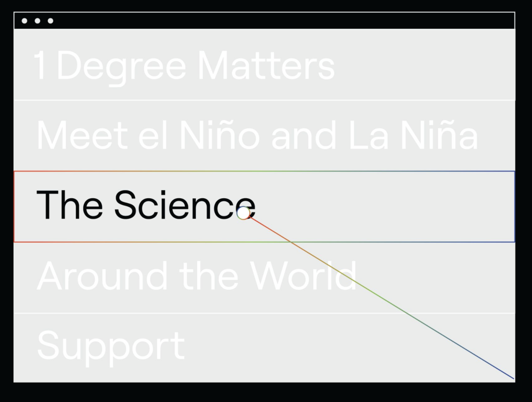Click the white circle handle after Science
Image resolution: width=532 pixels, height=402 pixels.
point(243,213)
